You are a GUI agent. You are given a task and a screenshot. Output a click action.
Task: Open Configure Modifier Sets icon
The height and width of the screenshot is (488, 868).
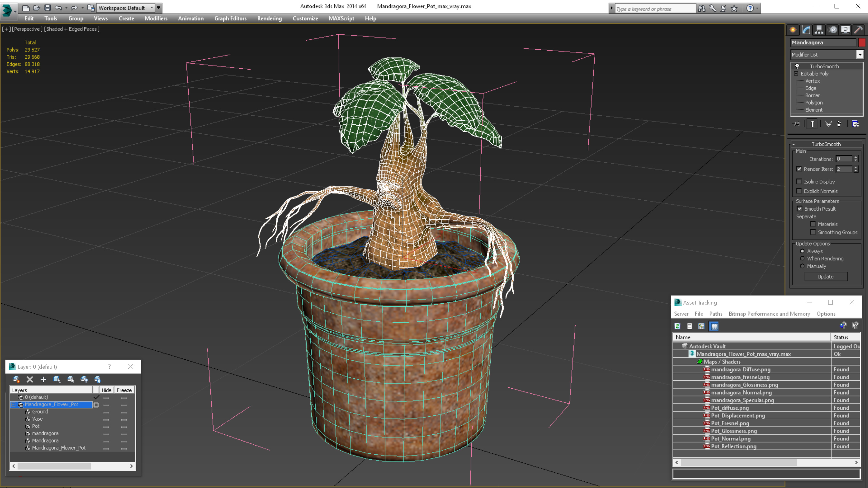pos(855,124)
